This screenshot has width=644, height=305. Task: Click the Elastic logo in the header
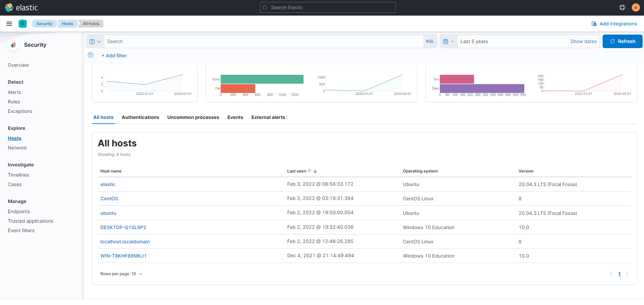21,7
